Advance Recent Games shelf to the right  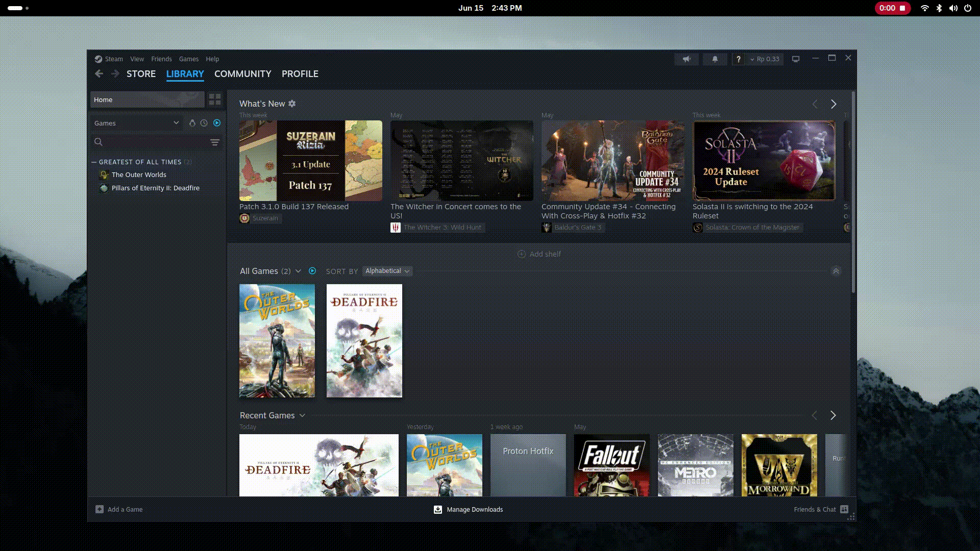(833, 415)
